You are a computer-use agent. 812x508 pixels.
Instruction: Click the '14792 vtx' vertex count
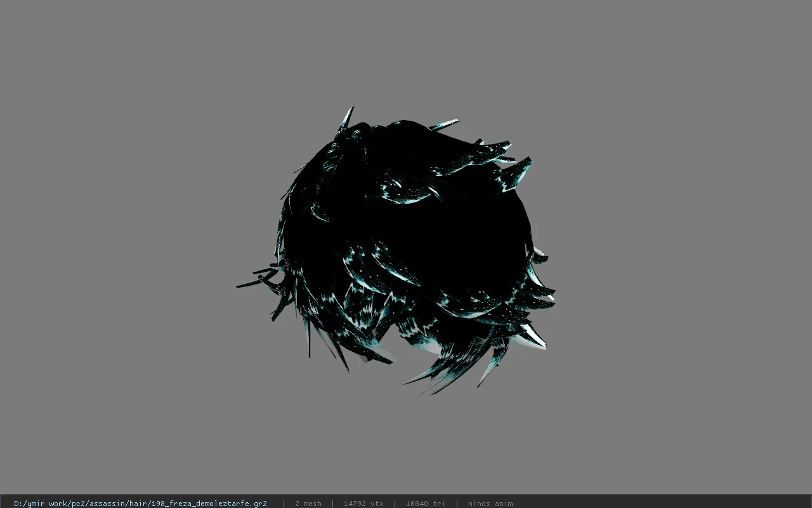(363, 504)
